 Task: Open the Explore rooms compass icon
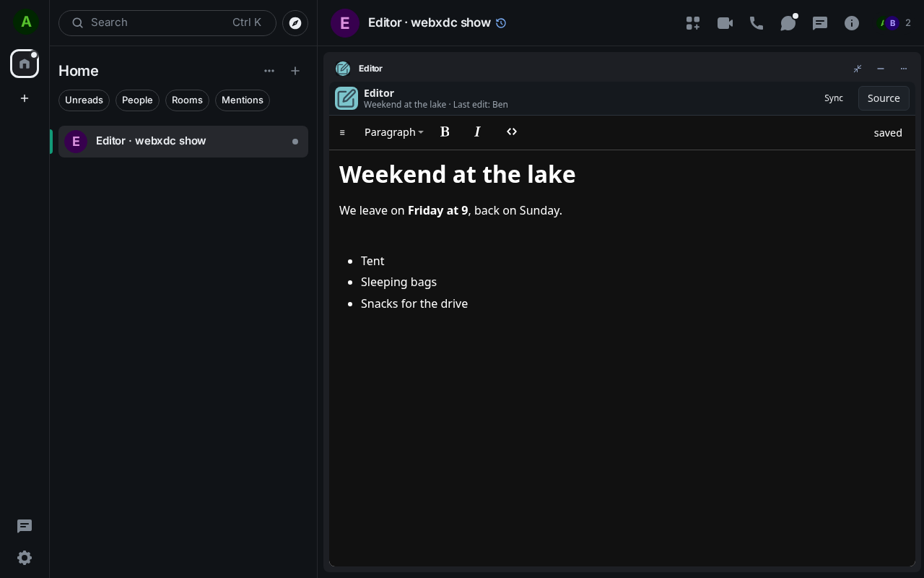295,23
